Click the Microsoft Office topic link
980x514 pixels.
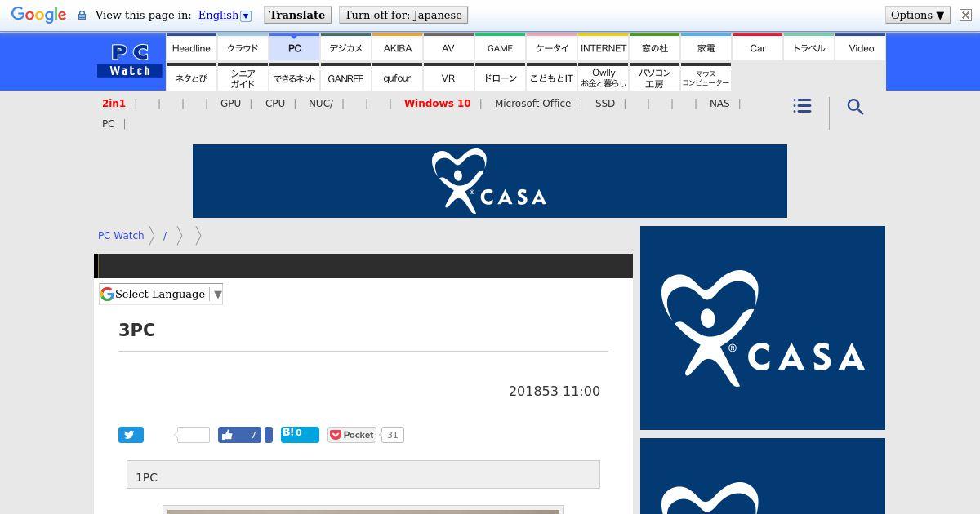tap(532, 104)
